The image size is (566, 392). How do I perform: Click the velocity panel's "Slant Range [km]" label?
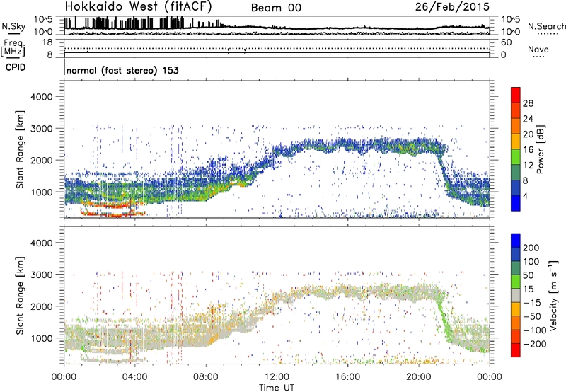click(x=20, y=296)
